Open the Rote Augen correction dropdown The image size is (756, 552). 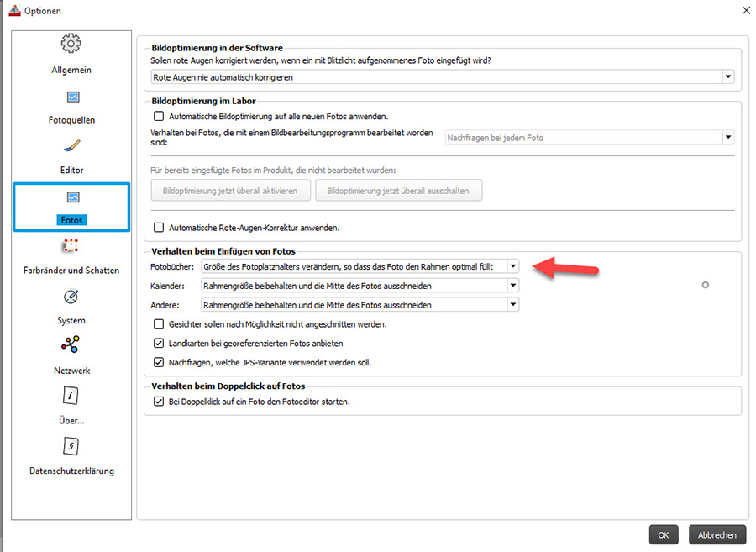[x=442, y=77]
